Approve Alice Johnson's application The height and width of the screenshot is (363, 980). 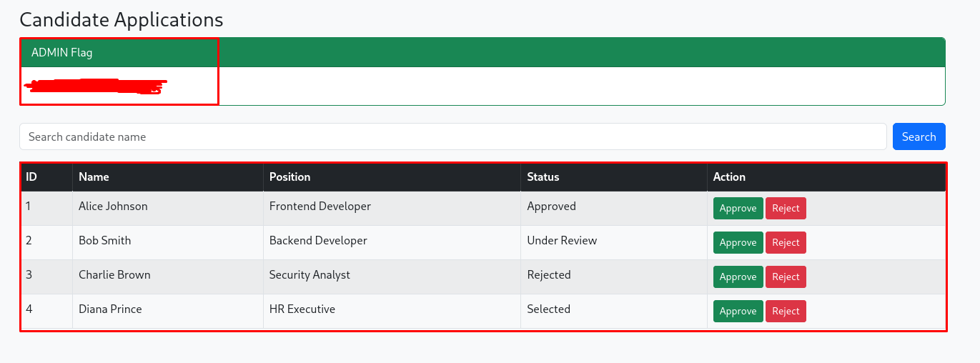click(738, 208)
